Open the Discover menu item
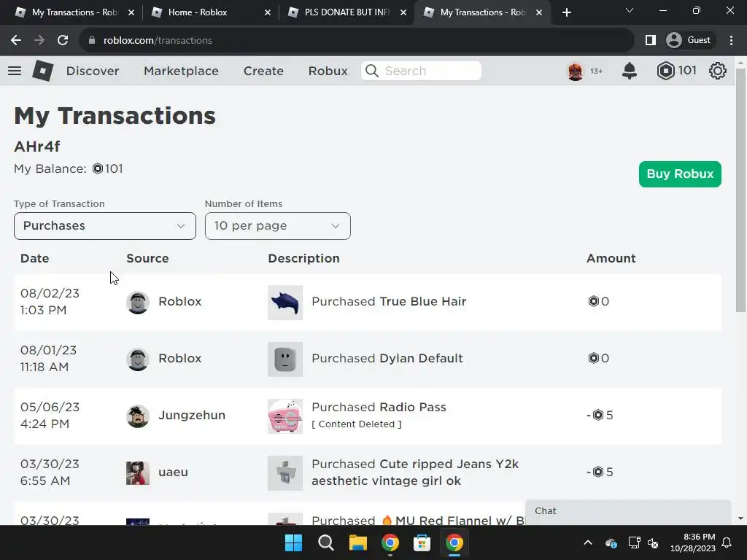Screen dimensions: 747x560 pyautogui.click(x=93, y=71)
